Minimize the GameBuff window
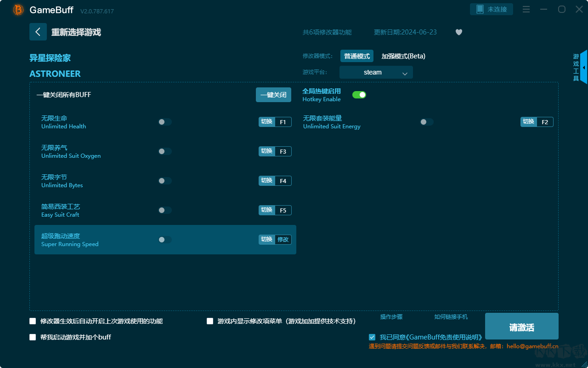 tap(544, 9)
